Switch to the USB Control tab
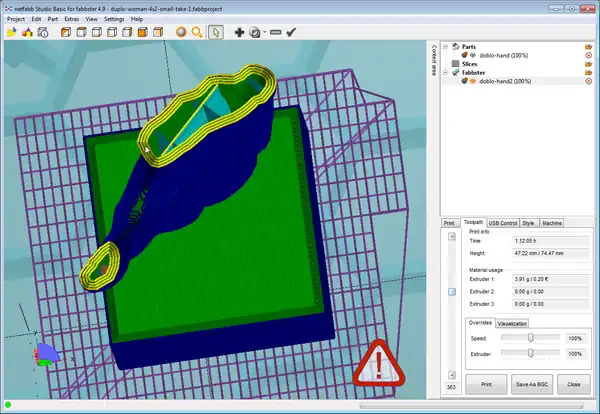The height and width of the screenshot is (414, 600). [x=503, y=222]
